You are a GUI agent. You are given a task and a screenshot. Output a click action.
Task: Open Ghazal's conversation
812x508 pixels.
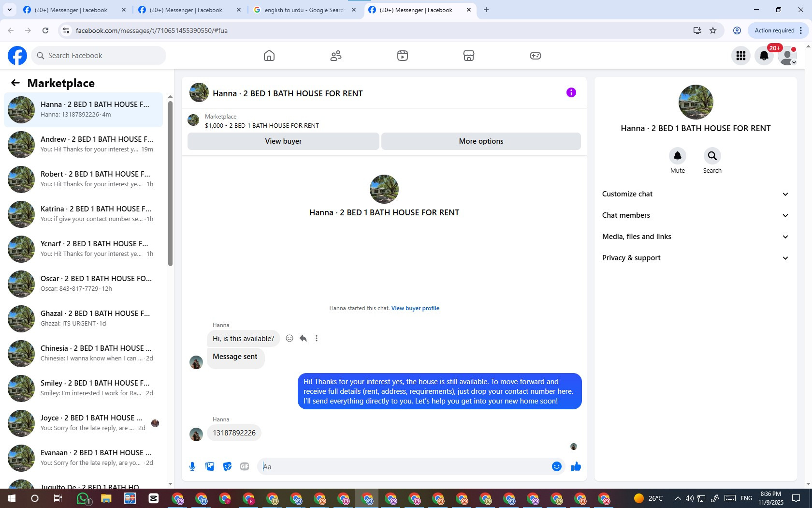pos(83,319)
